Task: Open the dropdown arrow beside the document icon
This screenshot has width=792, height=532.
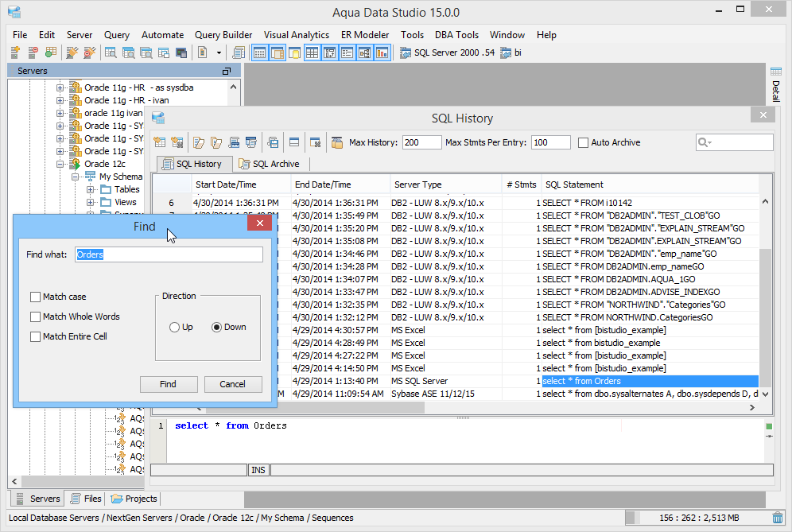Action: pyautogui.click(x=219, y=52)
